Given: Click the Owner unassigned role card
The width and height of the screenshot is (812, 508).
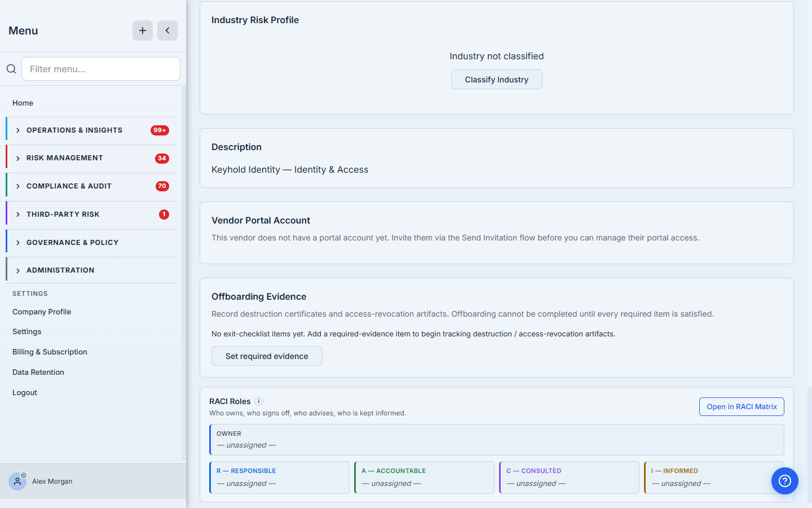Looking at the screenshot, I should (497, 440).
